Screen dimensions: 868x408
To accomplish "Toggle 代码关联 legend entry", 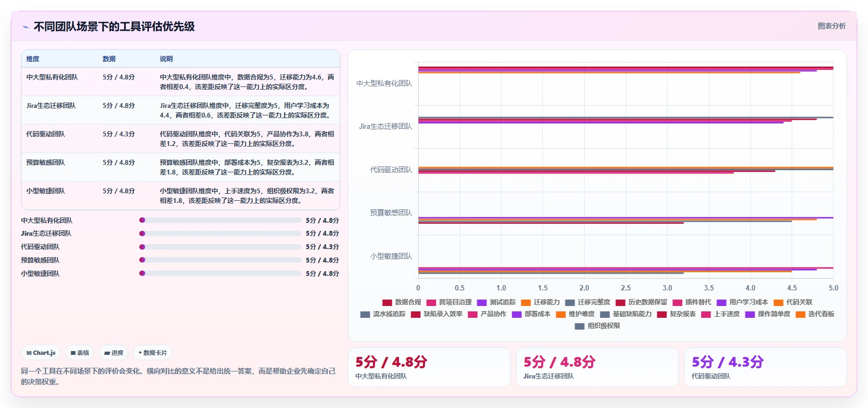I will coord(793,302).
